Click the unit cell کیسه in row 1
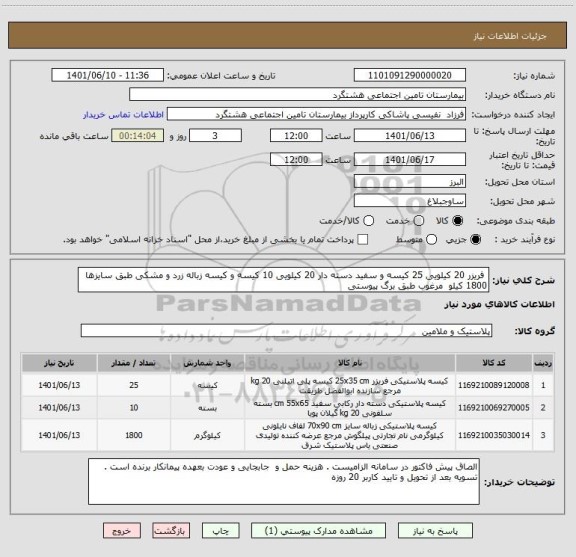 click(x=207, y=385)
